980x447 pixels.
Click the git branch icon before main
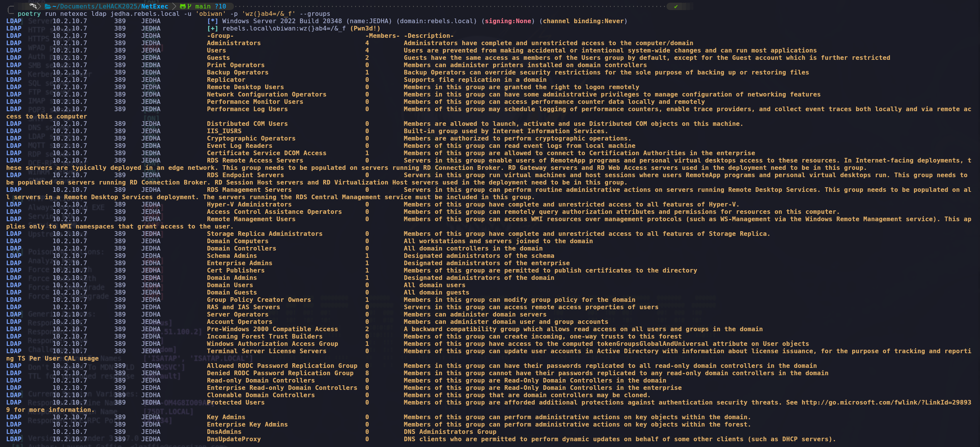click(189, 6)
